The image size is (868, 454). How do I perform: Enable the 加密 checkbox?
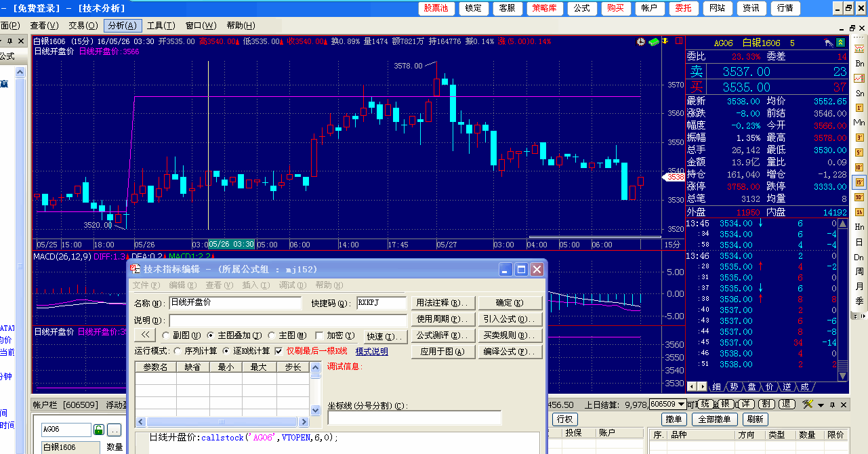pyautogui.click(x=320, y=335)
